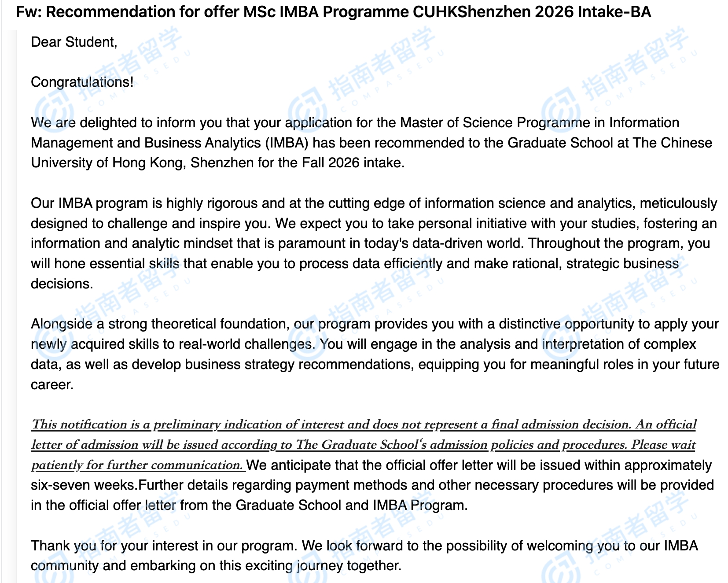The height and width of the screenshot is (583, 728).
Task: Click the "six-seven weeks" text
Action: pyautogui.click(x=84, y=485)
